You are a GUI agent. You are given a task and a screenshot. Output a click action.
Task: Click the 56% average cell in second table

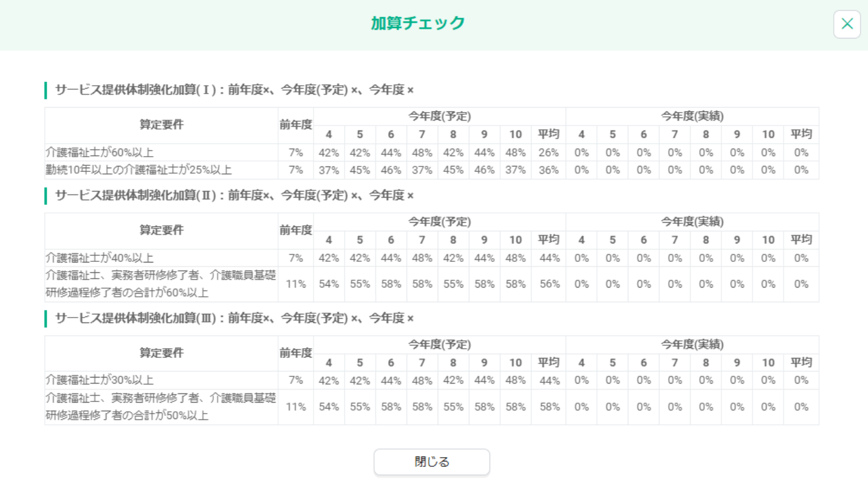tap(548, 285)
